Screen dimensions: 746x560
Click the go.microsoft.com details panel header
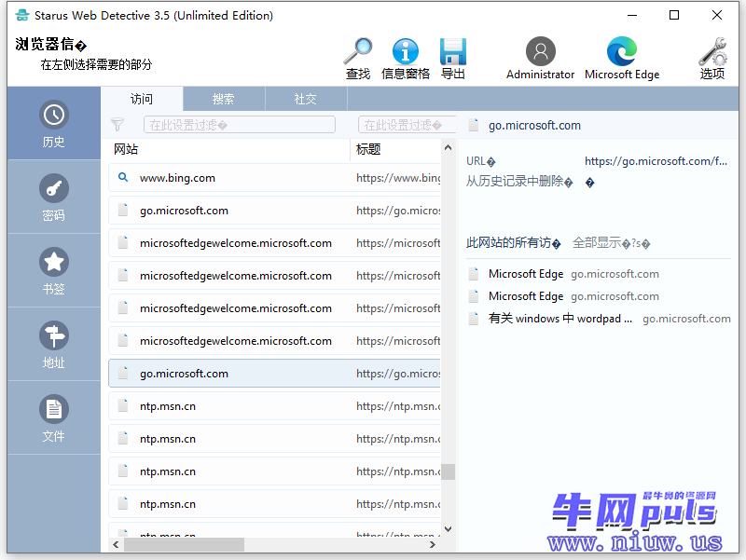(534, 126)
